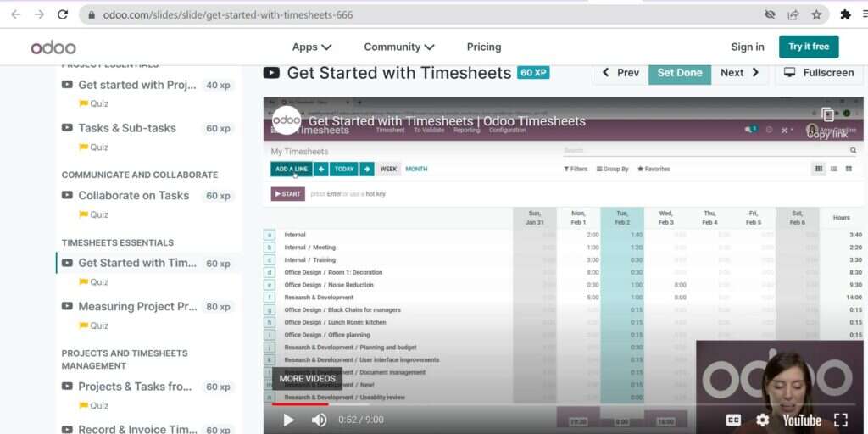
Task: Switch to the grid view icon
Action: tap(819, 169)
